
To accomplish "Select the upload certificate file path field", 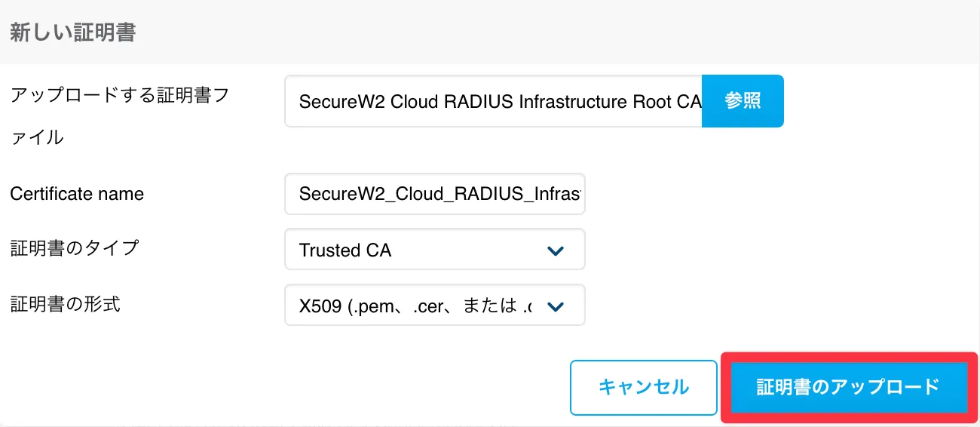I will 493,101.
